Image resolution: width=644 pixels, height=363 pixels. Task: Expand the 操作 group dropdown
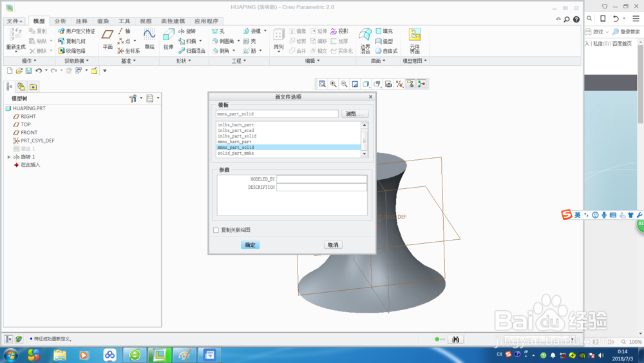[x=29, y=61]
